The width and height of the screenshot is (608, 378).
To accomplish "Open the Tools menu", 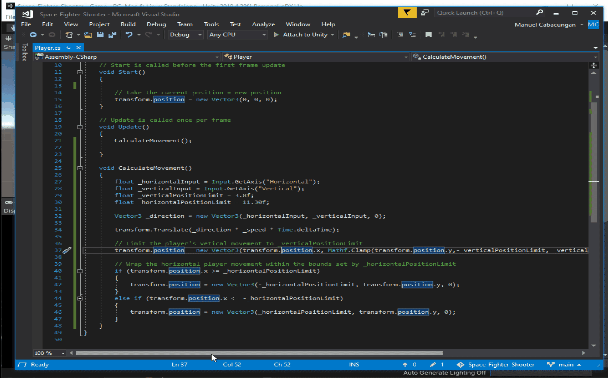I will [x=211, y=24].
